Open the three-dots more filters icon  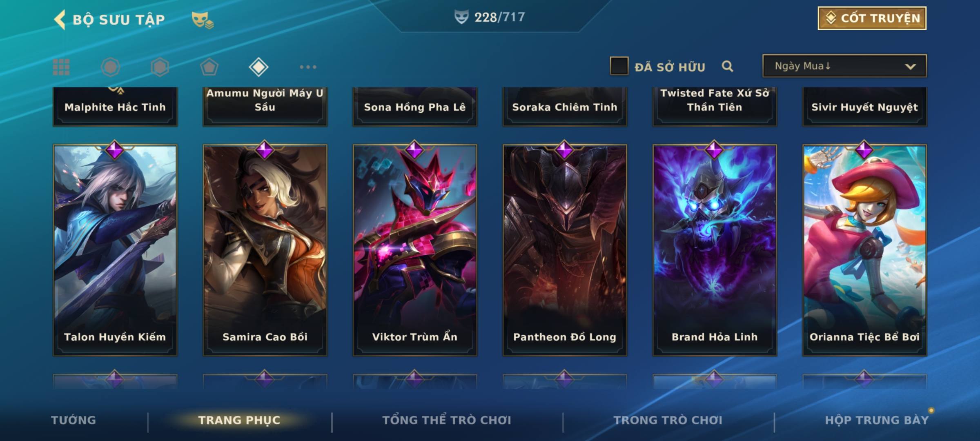pos(308,67)
